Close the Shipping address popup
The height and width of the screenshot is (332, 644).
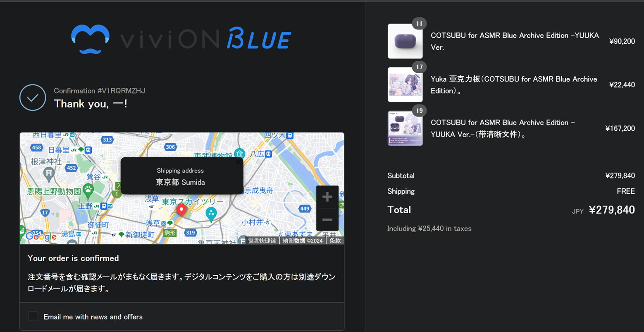(x=238, y=162)
